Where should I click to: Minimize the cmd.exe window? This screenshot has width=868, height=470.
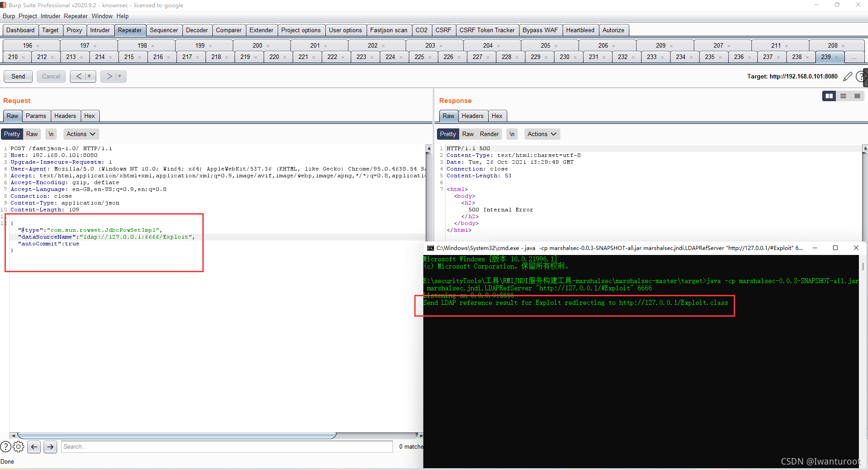pyautogui.click(x=815, y=248)
